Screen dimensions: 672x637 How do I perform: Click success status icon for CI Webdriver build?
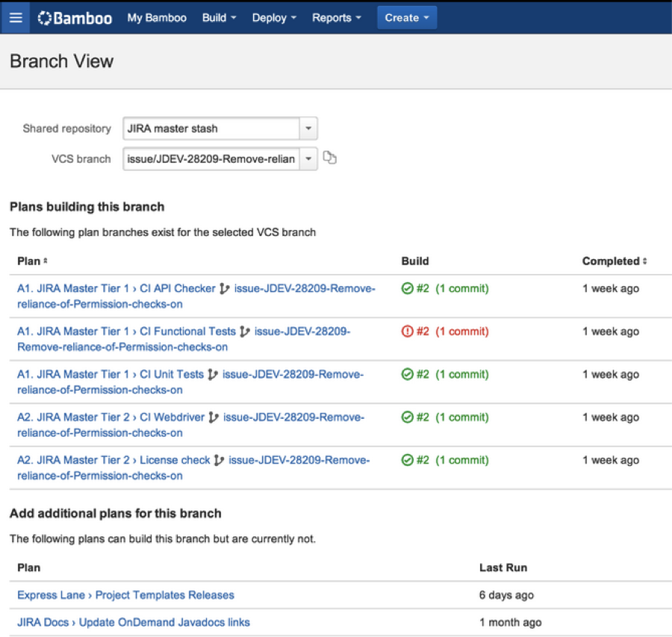click(x=407, y=417)
